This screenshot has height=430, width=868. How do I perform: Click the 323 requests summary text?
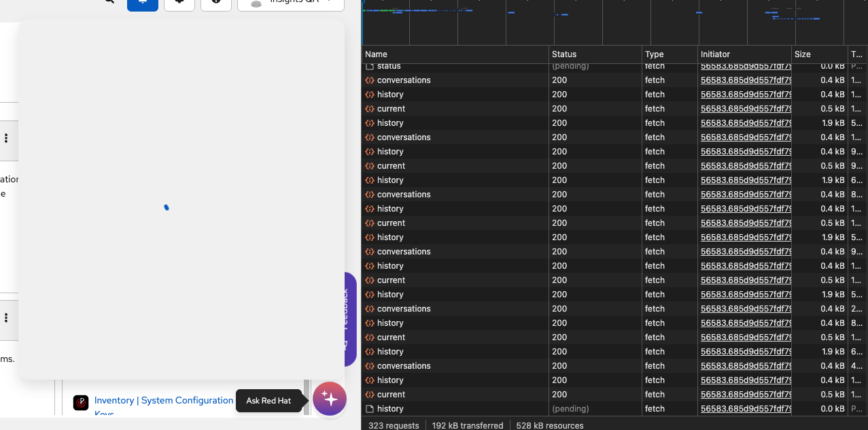tap(395, 425)
